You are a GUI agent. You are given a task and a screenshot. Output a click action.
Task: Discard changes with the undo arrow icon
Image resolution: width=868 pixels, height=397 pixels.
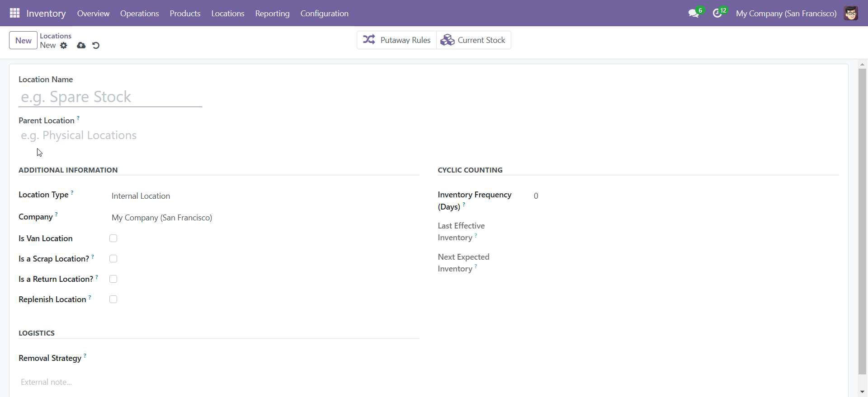(96, 46)
